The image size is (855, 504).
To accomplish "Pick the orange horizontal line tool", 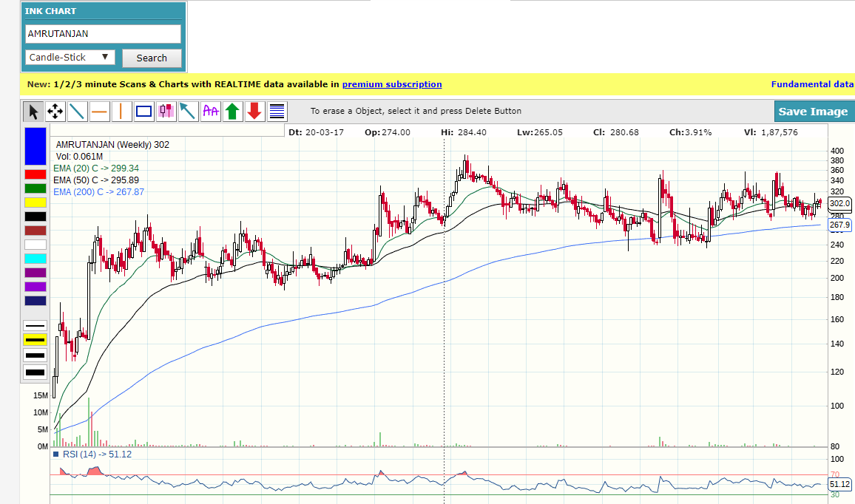I will 99,112.
